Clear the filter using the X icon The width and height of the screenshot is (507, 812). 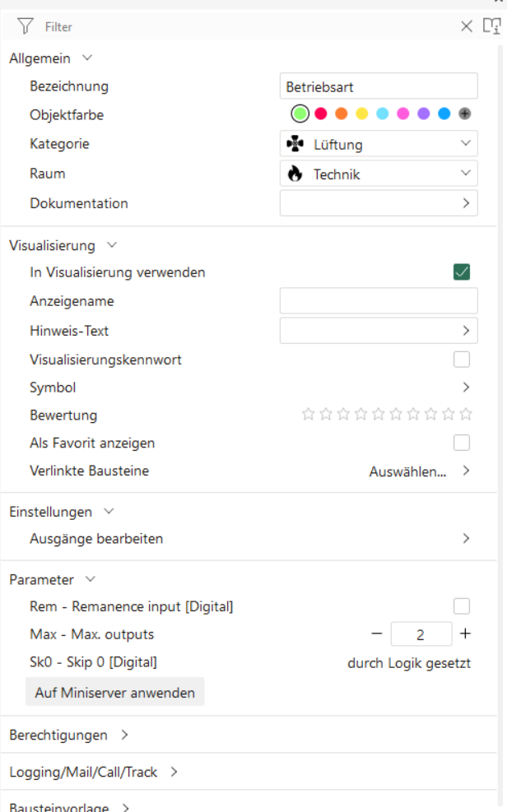point(467,26)
